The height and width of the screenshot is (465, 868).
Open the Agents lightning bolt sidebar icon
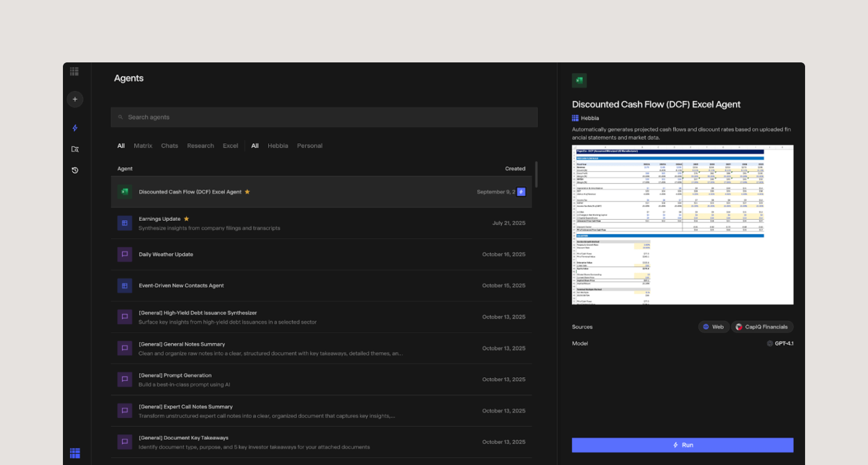click(x=75, y=128)
